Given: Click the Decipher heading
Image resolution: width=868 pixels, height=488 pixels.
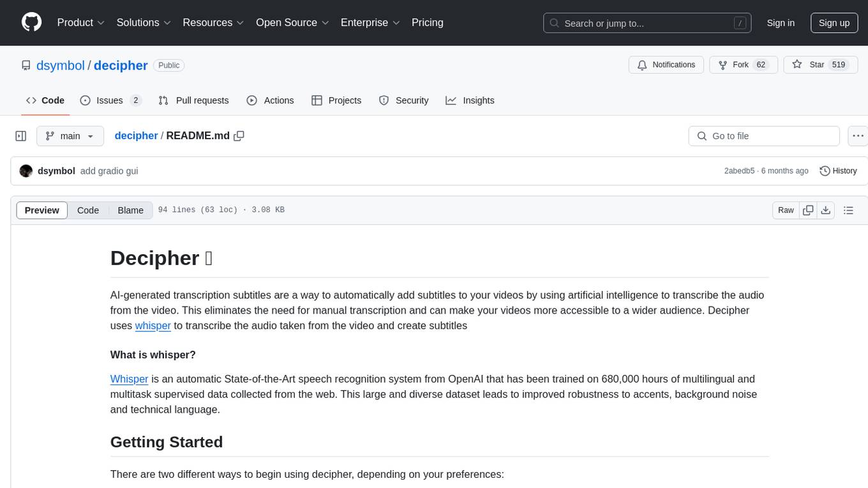Looking at the screenshot, I should point(161,257).
